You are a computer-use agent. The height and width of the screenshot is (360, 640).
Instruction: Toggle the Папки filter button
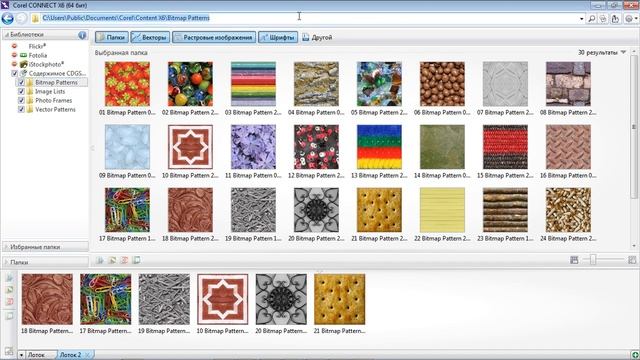pos(112,38)
